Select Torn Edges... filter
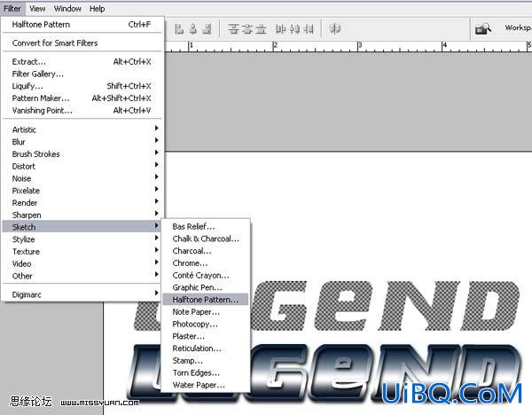The height and width of the screenshot is (415, 532). (206, 373)
